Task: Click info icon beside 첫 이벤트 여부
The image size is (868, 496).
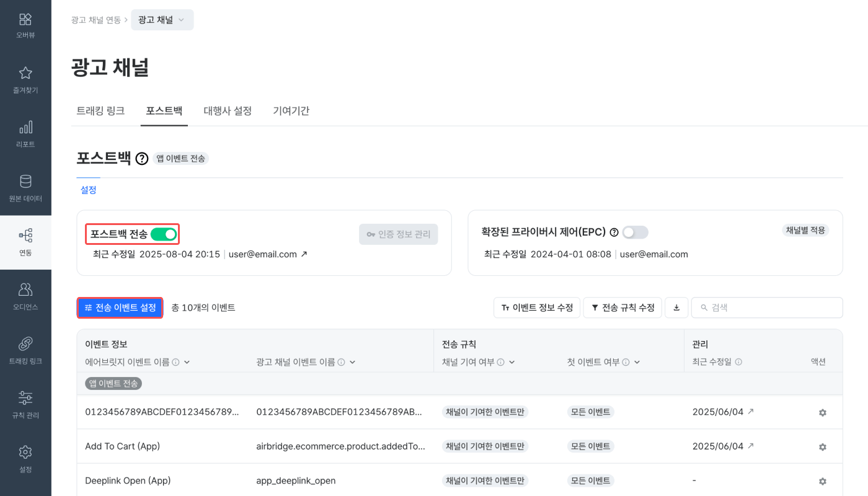Action: [x=626, y=362]
